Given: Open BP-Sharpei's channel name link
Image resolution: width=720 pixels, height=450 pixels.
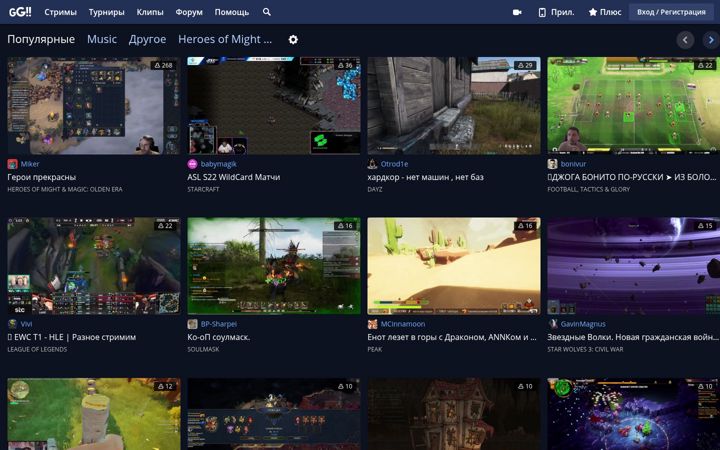Looking at the screenshot, I should pyautogui.click(x=219, y=324).
